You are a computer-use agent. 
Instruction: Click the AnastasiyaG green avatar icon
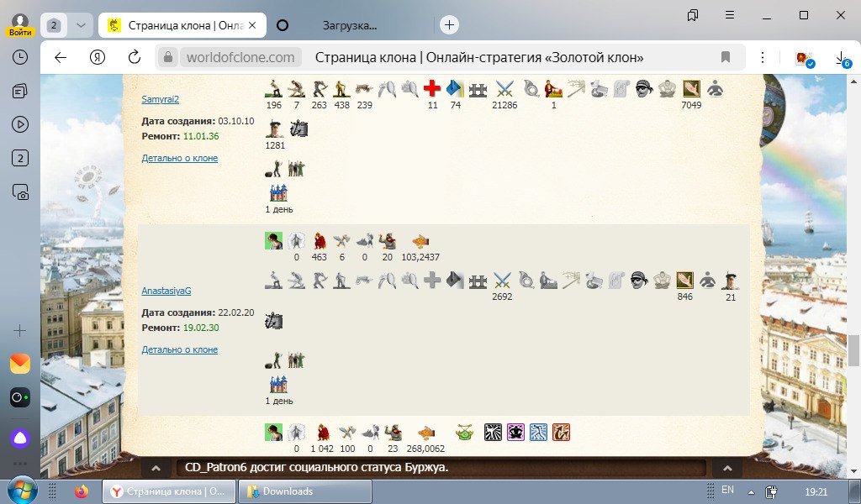[273, 241]
